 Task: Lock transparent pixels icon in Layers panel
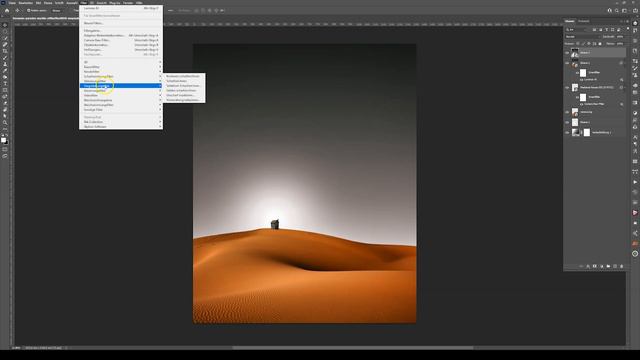[x=578, y=44]
